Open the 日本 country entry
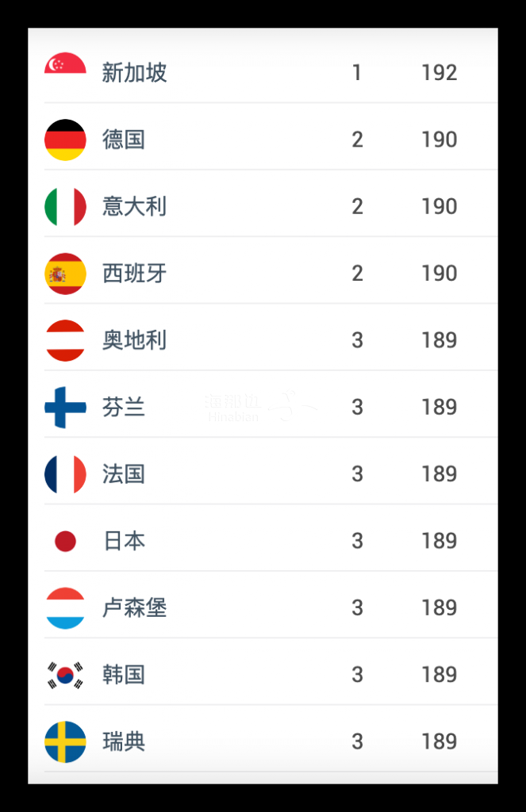Image resolution: width=526 pixels, height=812 pixels. coord(124,541)
